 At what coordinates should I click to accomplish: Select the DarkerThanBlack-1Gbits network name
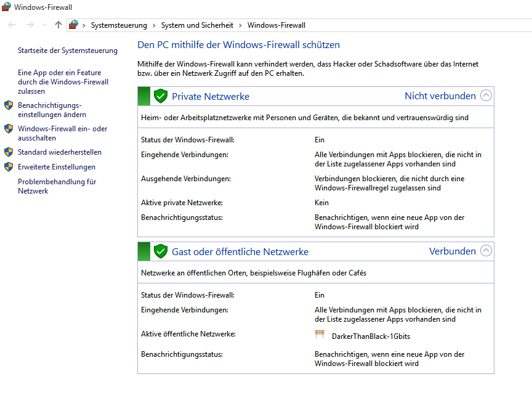(x=371, y=336)
